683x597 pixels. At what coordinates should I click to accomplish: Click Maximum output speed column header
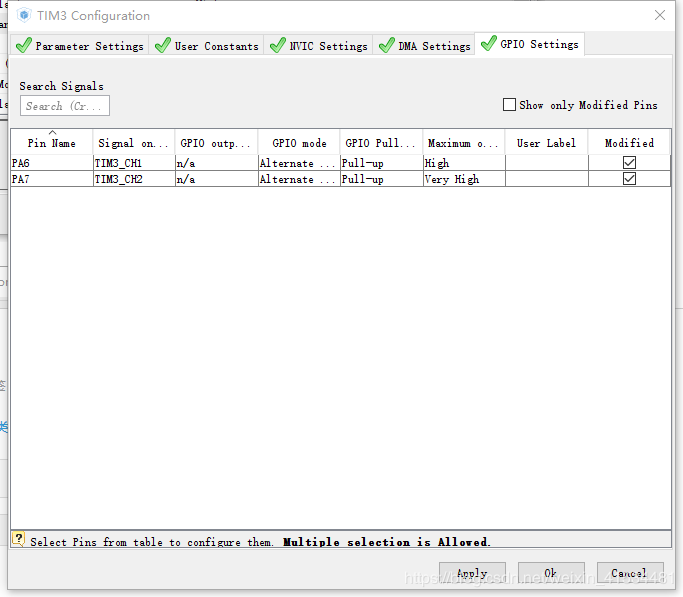pos(463,143)
